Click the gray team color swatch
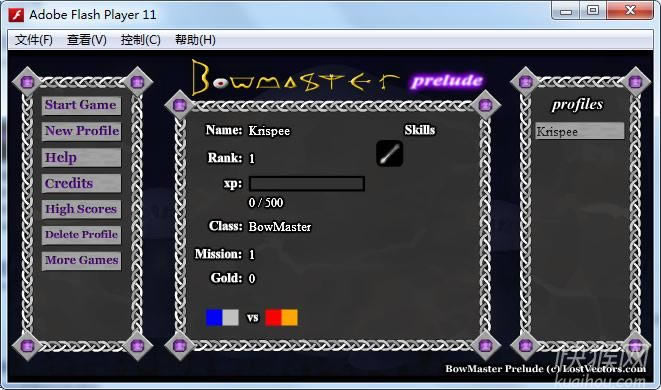Viewport: 661px width, 390px height. (231, 317)
